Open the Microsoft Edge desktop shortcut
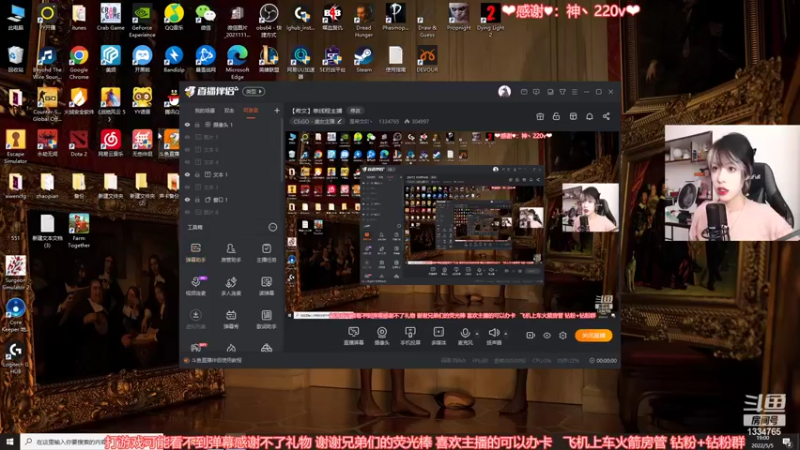The height and width of the screenshot is (450, 800). (x=237, y=62)
